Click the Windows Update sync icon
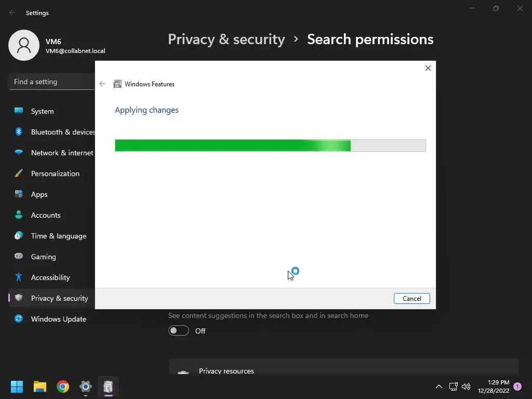Viewport: 532px width, 399px height. (x=19, y=319)
